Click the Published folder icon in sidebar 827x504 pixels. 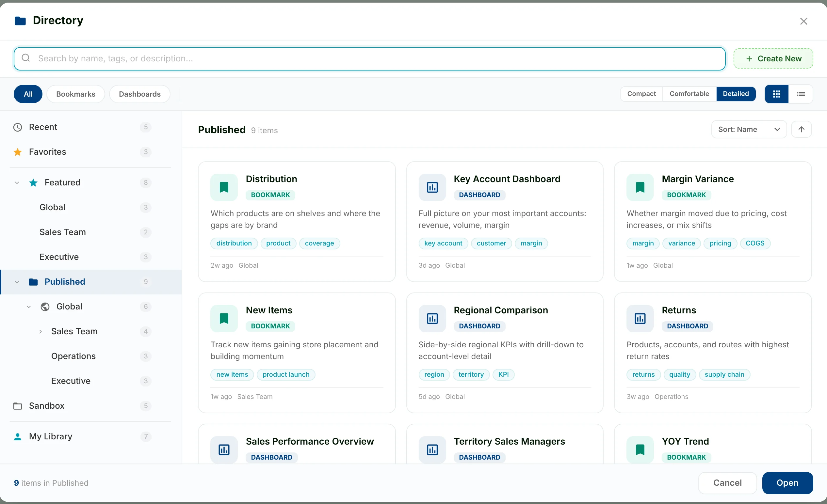tap(33, 282)
